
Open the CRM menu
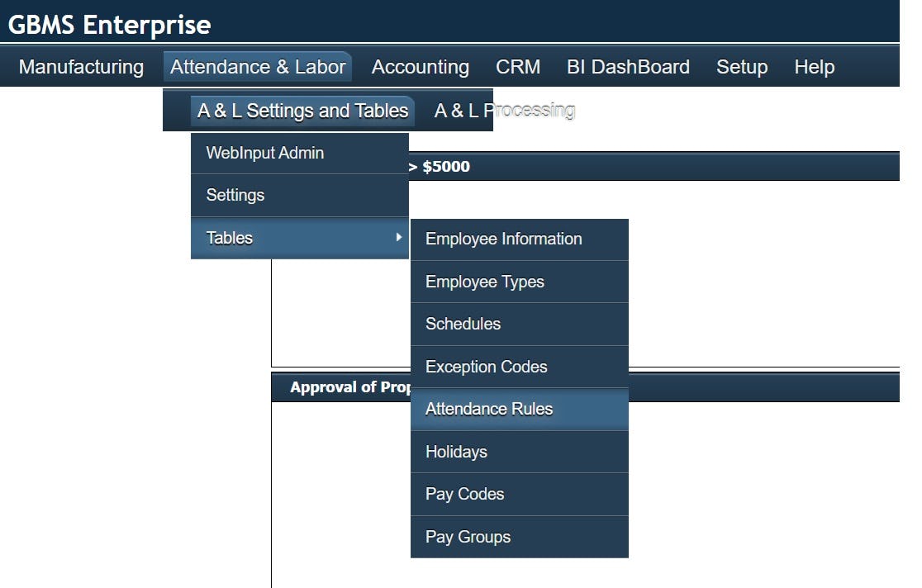[517, 67]
